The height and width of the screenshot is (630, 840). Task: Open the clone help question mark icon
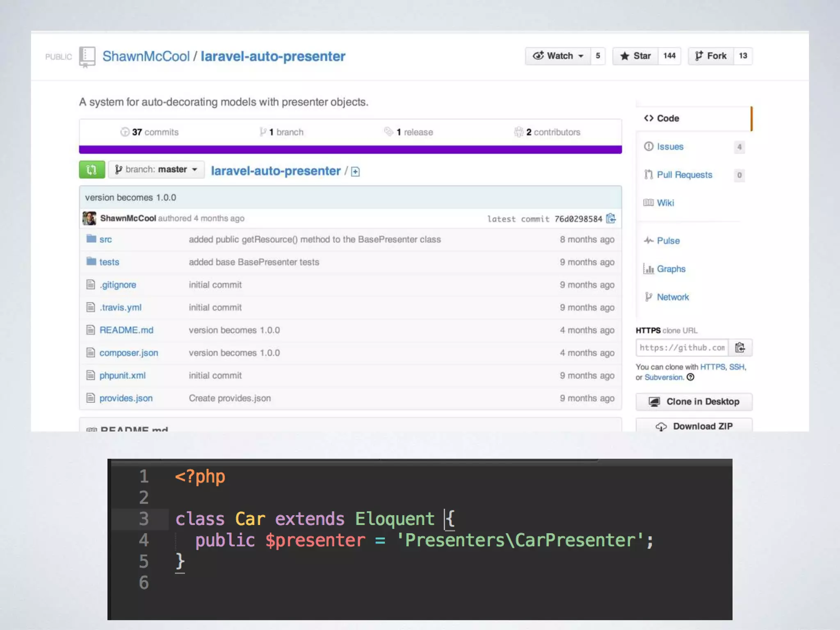pyautogui.click(x=691, y=377)
